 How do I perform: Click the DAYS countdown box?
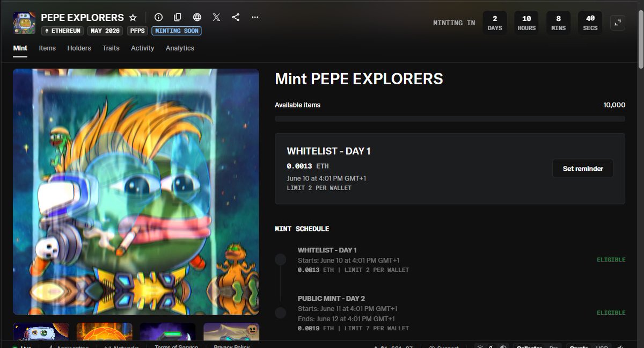(x=495, y=23)
